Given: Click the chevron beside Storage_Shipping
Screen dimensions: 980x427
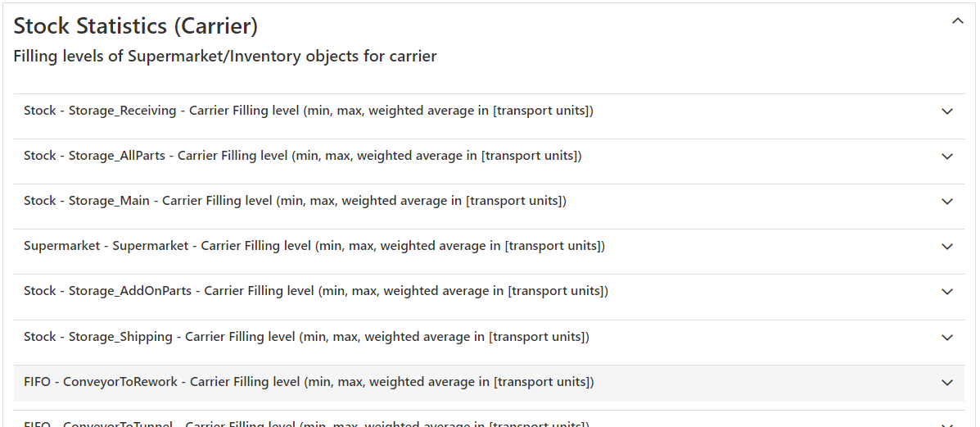Looking at the screenshot, I should click(947, 338).
